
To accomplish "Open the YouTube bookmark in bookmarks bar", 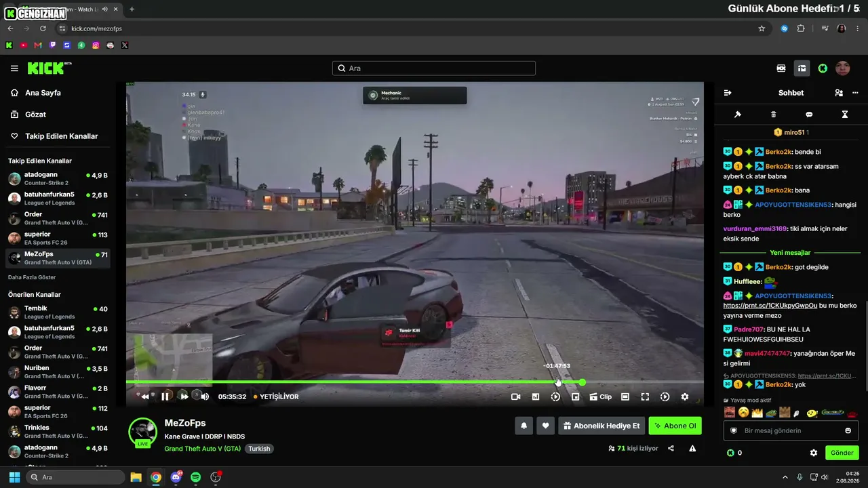I will coord(23,45).
